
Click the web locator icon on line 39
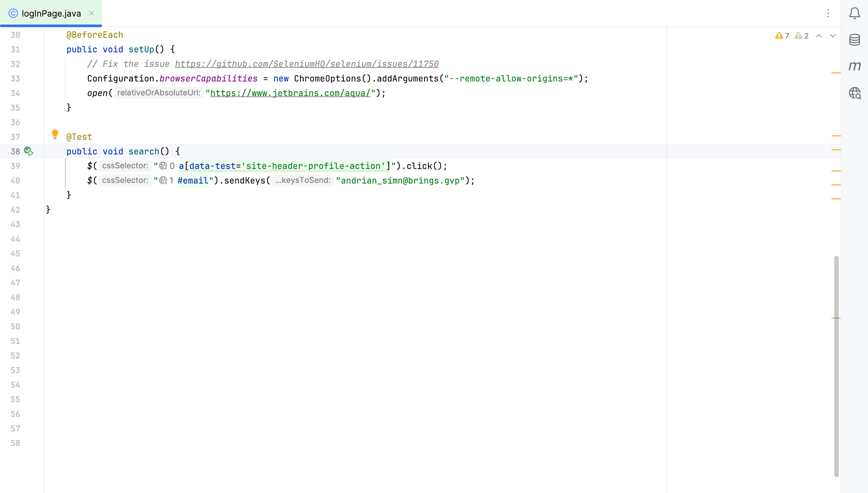pos(163,166)
